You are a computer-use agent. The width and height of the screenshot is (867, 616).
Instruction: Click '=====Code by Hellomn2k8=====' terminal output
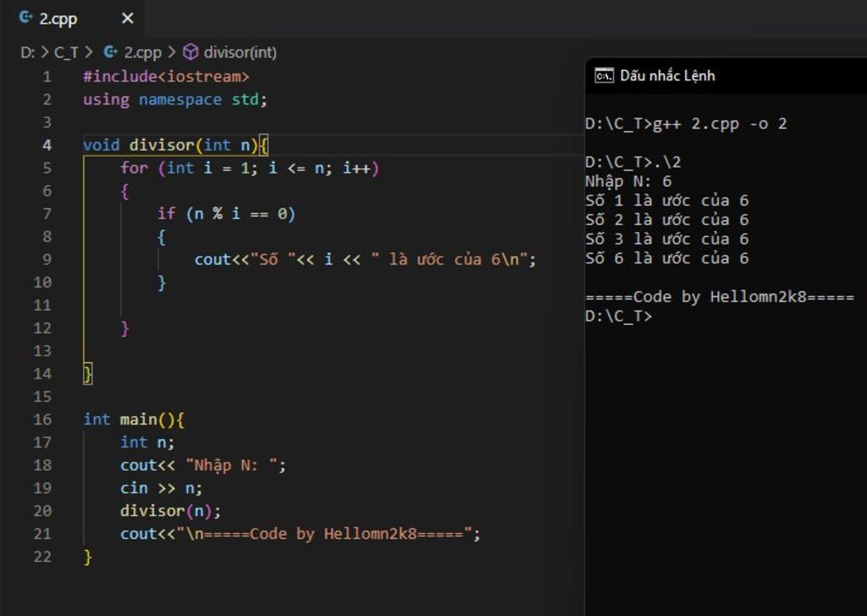(720, 297)
